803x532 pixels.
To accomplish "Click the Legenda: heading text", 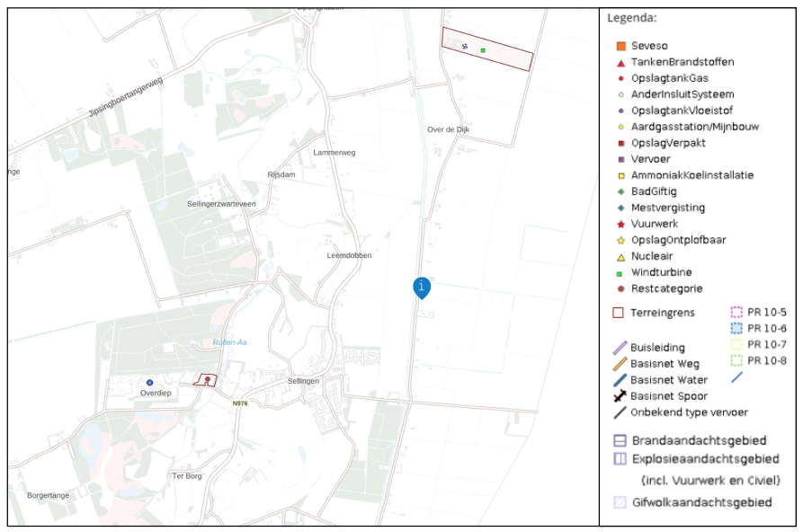I will click(x=631, y=19).
